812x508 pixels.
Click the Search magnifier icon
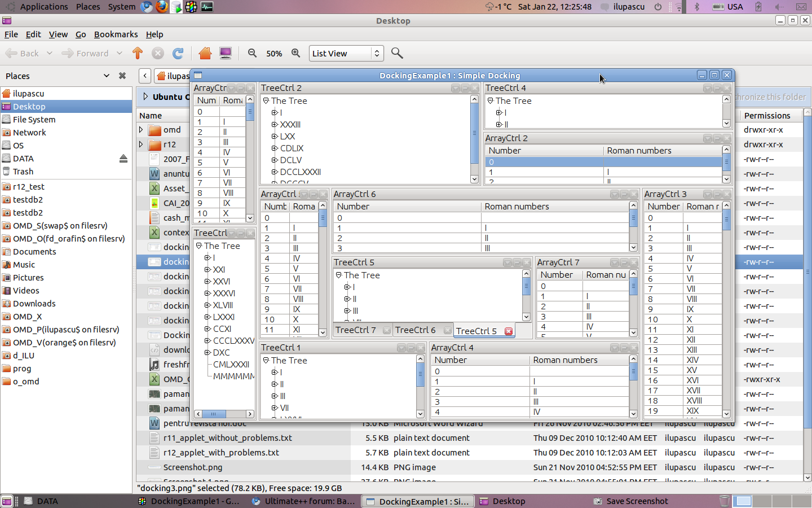[397, 53]
